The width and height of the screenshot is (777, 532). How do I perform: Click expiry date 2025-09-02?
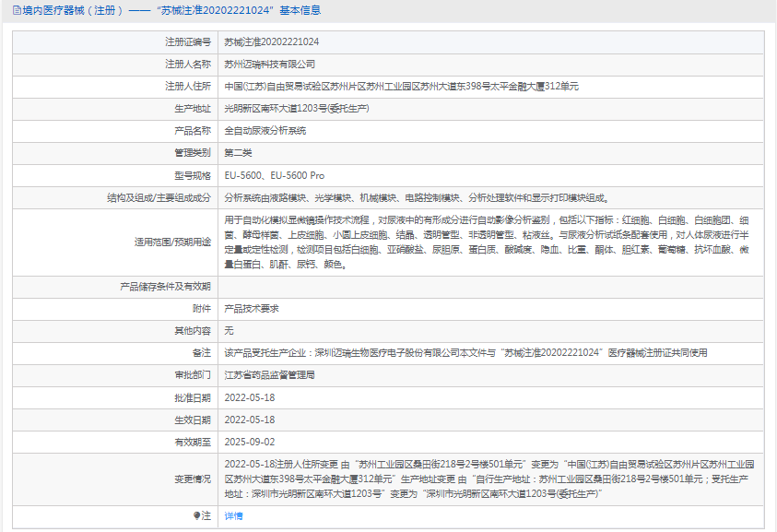(x=249, y=442)
